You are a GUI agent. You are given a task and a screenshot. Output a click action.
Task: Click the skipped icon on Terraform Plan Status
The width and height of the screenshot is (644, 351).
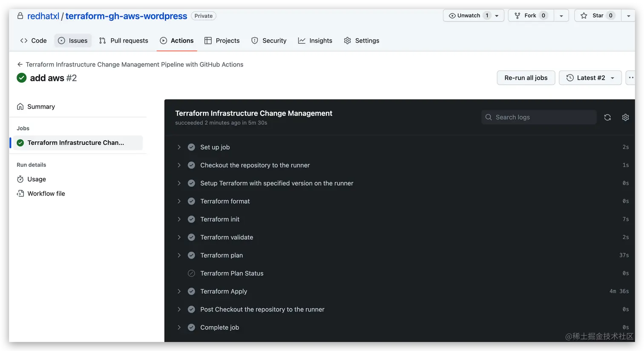(192, 273)
